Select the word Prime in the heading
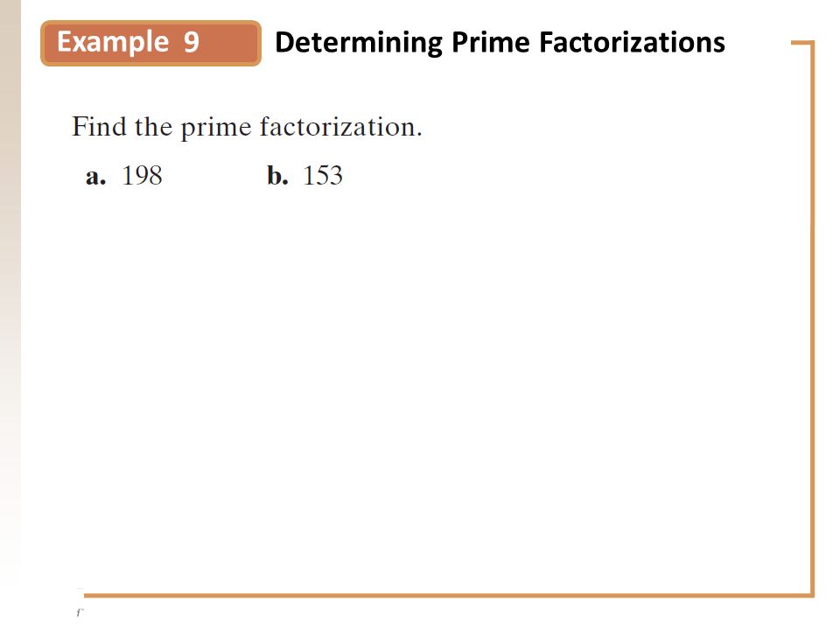The width and height of the screenshot is (840, 630). click(x=490, y=42)
